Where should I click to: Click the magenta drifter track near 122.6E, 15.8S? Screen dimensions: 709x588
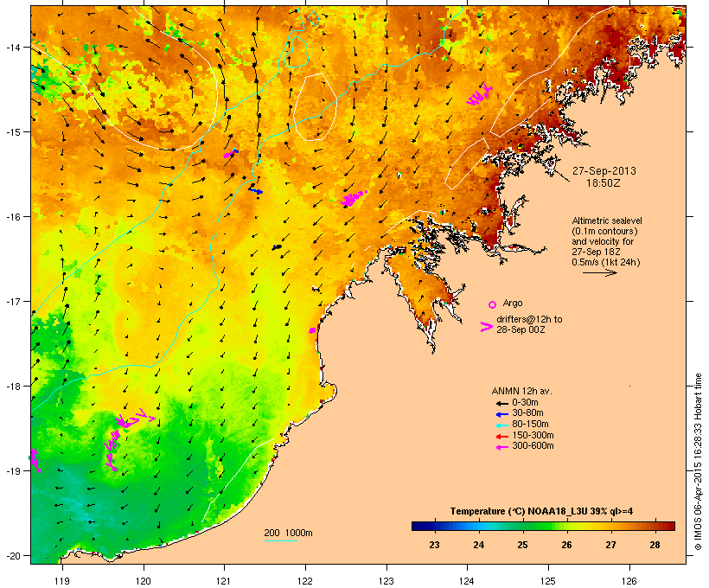point(354,198)
